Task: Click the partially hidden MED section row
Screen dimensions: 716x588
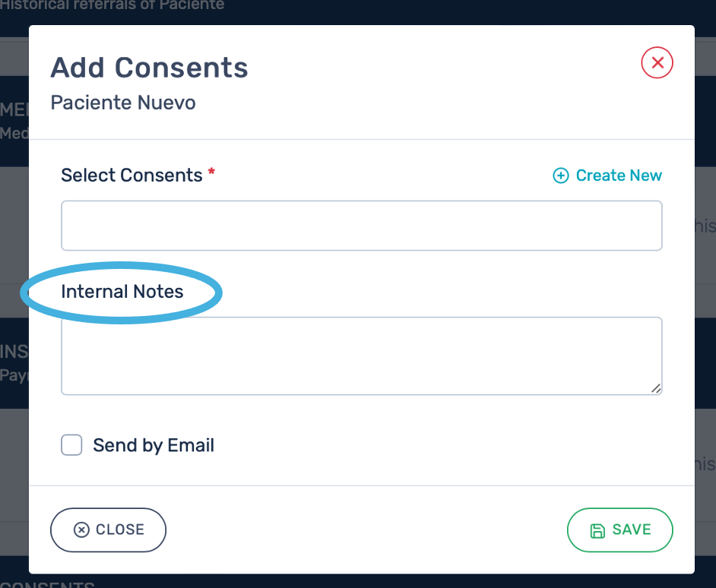Action: [14, 120]
